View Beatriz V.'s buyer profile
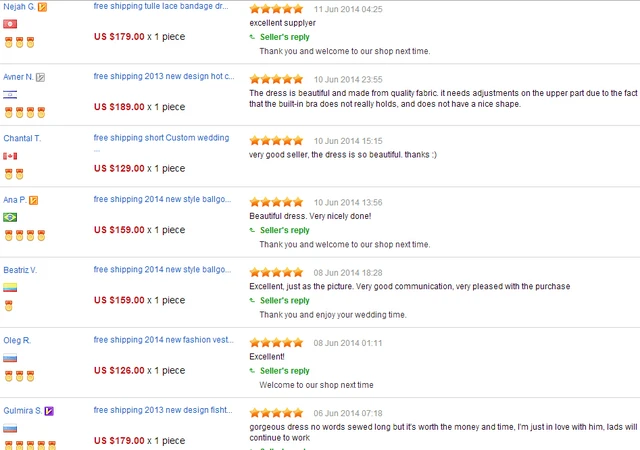Image resolution: width=640 pixels, height=450 pixels. [x=20, y=270]
